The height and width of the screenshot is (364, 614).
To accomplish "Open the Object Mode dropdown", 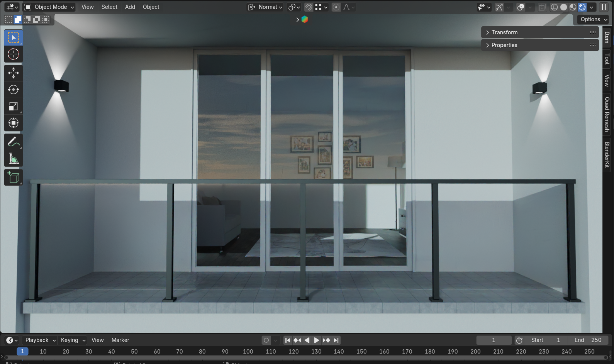I will 49,7.
